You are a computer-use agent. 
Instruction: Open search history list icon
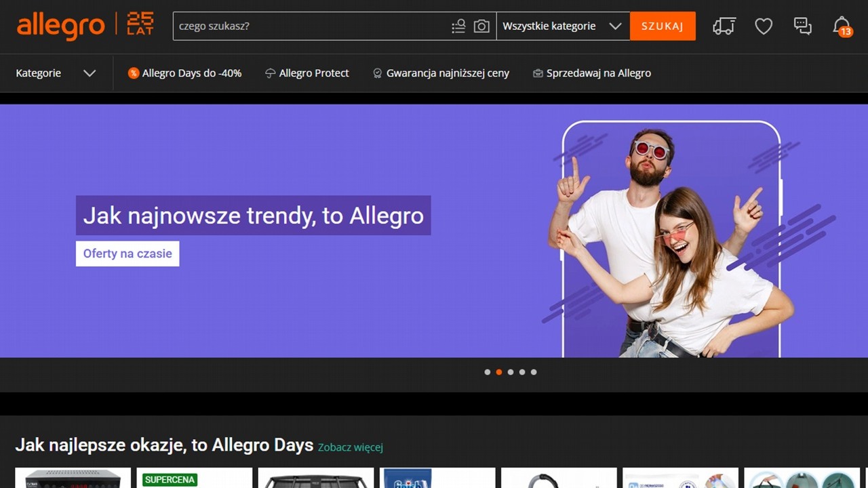click(x=458, y=26)
